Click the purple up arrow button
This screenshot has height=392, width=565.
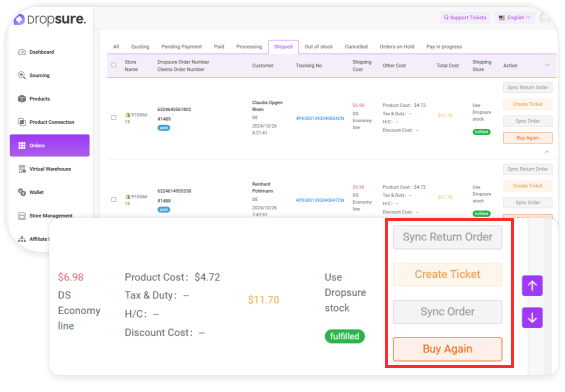tap(532, 286)
